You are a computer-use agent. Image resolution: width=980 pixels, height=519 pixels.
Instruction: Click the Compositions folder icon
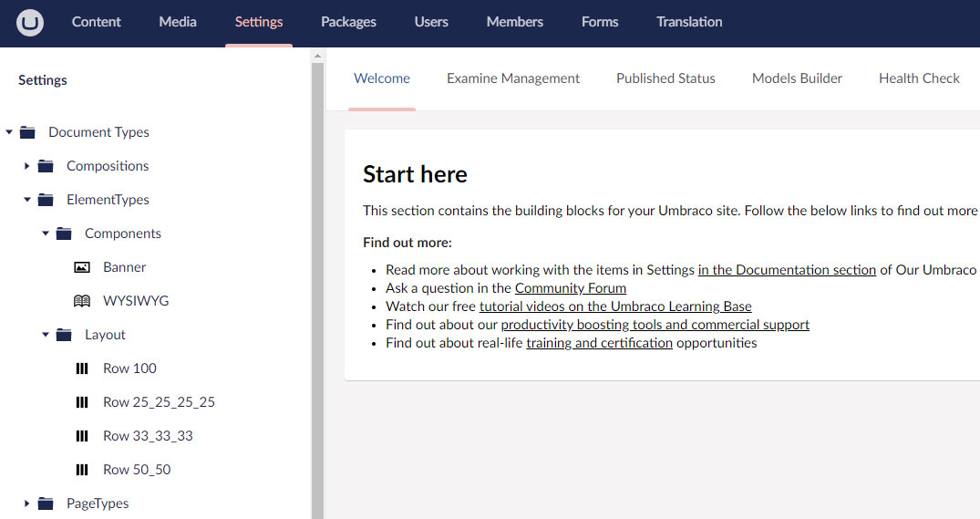[46, 166]
